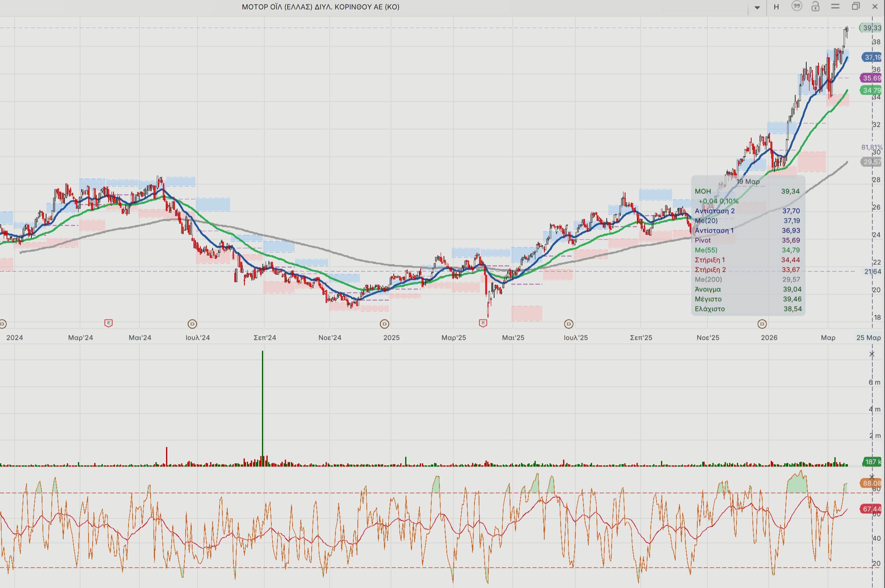
Task: Open the two-line hamburger menu icon
Action: [x=835, y=7]
